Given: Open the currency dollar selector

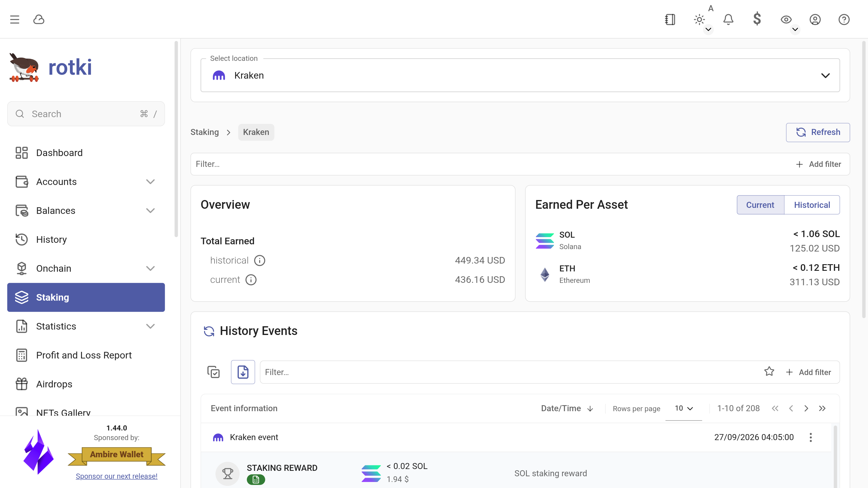Looking at the screenshot, I should 757,19.
